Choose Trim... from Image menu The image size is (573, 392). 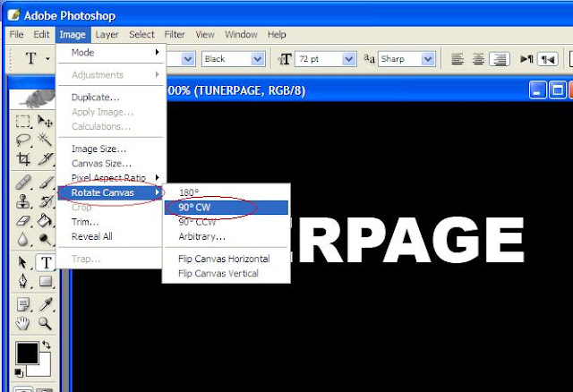[109, 222]
